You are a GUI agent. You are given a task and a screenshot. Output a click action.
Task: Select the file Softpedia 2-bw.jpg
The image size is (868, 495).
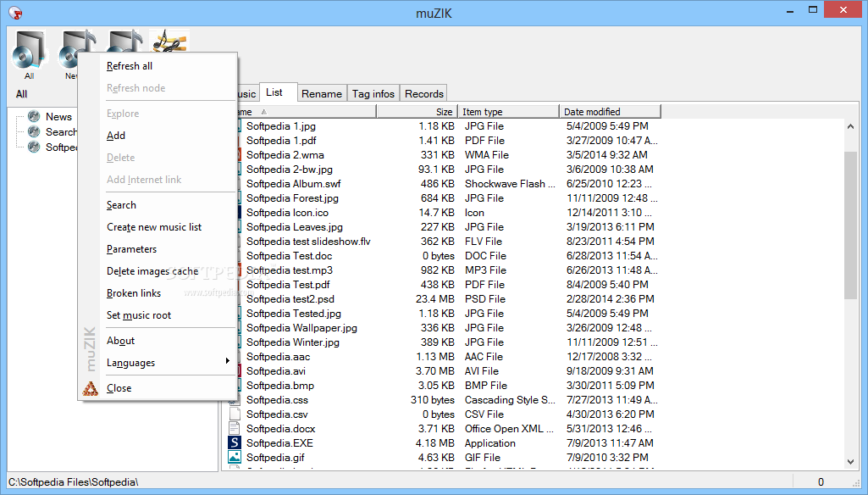290,169
